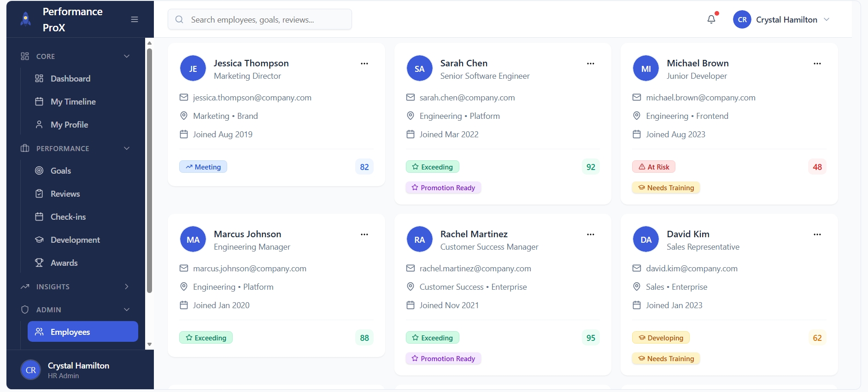The width and height of the screenshot is (868, 392).
Task: Click Sarah Chen's SA avatar
Action: (420, 69)
